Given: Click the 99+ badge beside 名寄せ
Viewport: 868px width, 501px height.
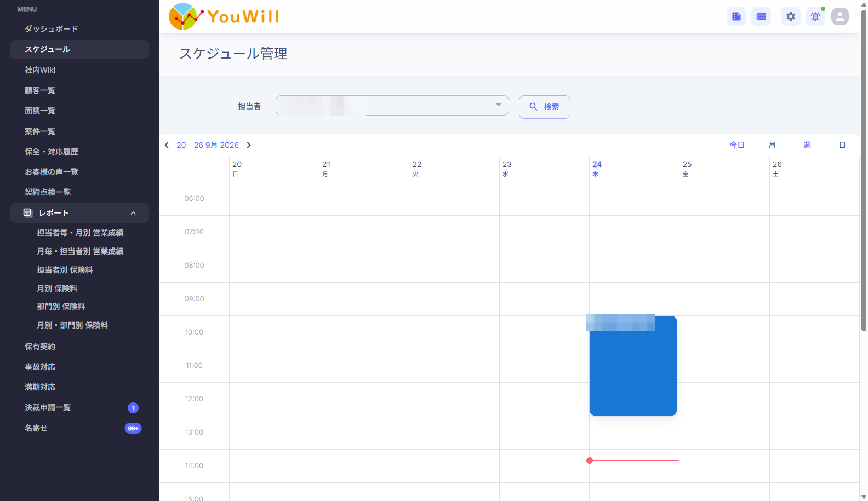Looking at the screenshot, I should 133,428.
